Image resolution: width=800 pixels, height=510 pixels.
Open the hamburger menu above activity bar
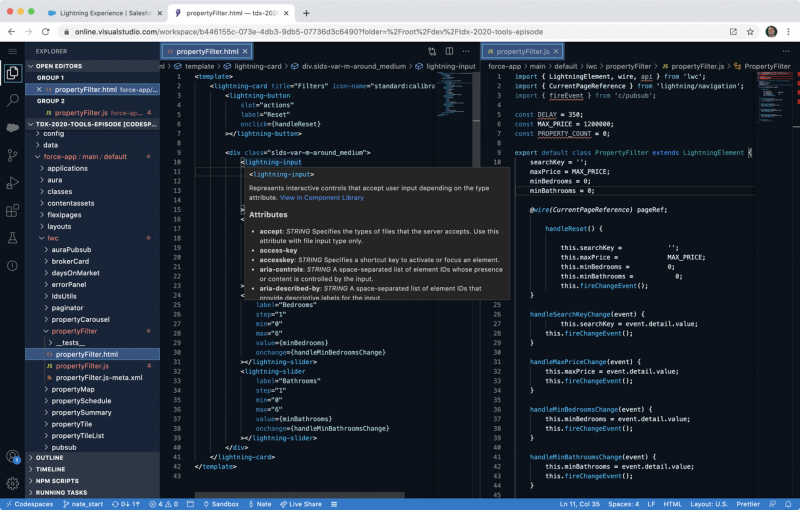(12, 50)
